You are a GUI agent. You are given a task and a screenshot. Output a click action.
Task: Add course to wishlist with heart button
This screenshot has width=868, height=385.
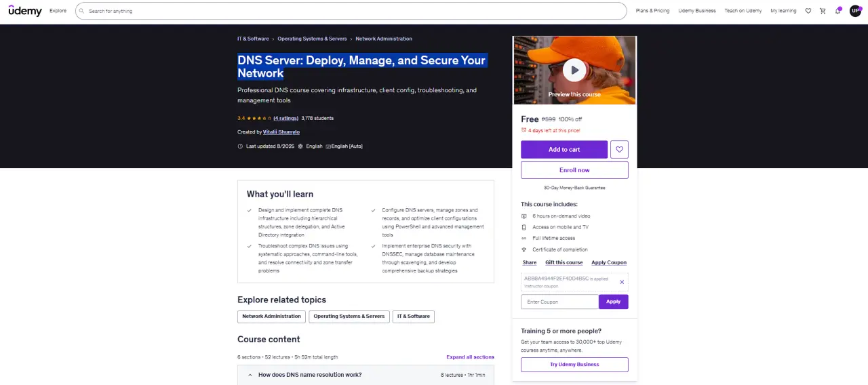[619, 150]
